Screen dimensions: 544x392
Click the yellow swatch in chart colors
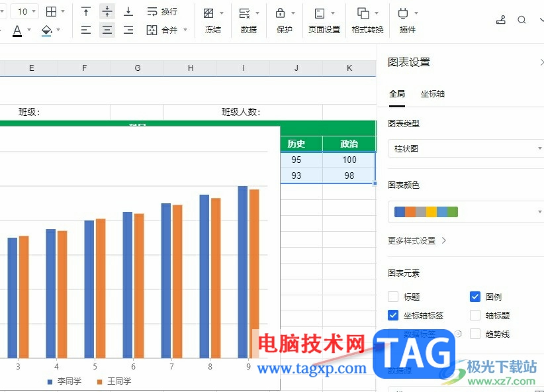[x=431, y=212]
